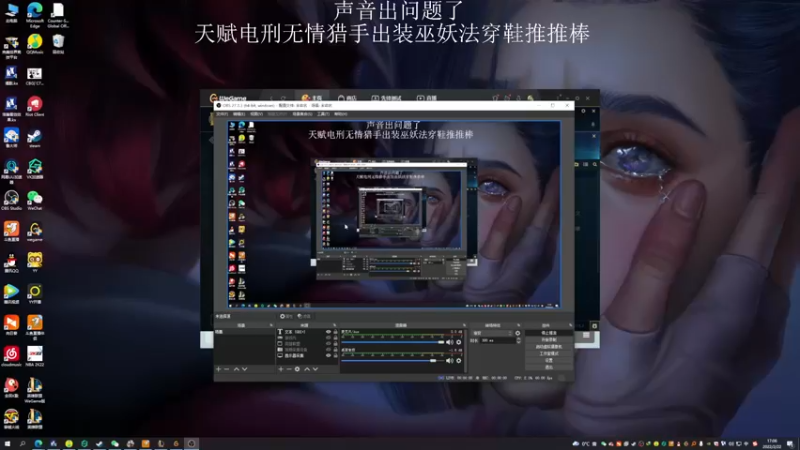Switch to WeGame home tab
The width and height of the screenshot is (800, 450).
[x=312, y=98]
